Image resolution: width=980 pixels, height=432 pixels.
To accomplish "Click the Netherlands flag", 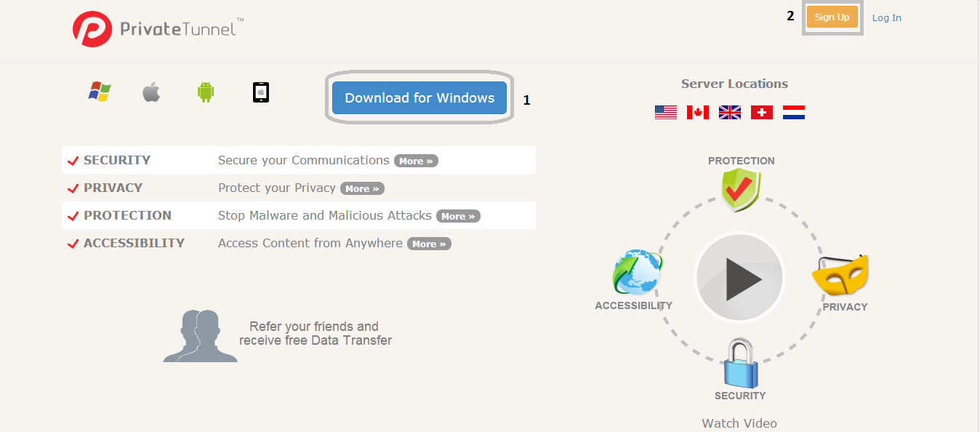I will (794, 112).
